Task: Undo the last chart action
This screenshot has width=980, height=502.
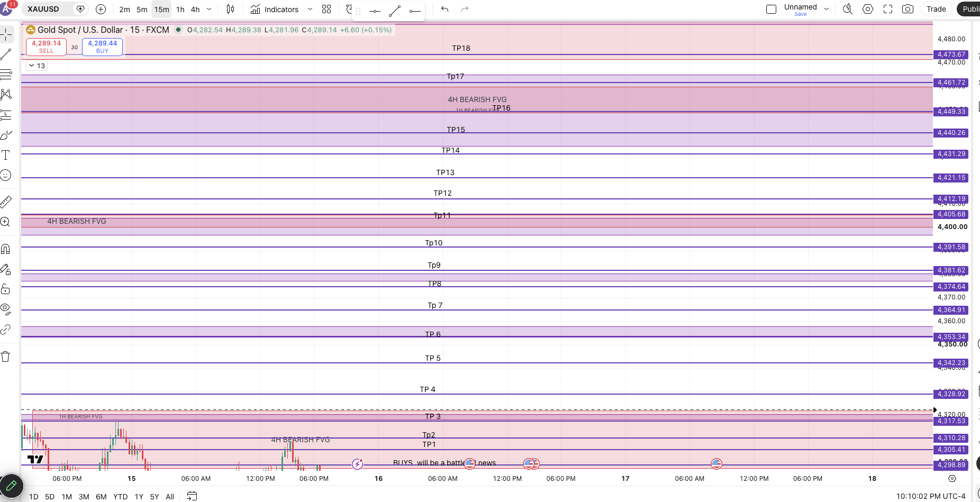Action: pyautogui.click(x=444, y=9)
